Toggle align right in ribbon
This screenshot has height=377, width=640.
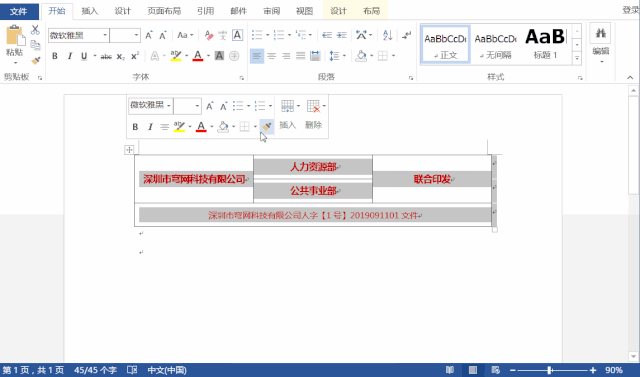click(x=286, y=56)
